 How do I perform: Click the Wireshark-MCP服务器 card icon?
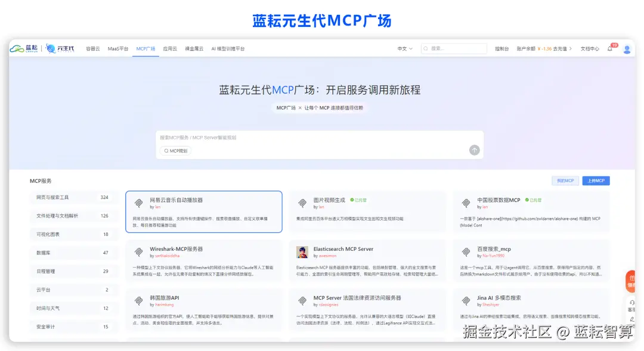[x=139, y=251]
